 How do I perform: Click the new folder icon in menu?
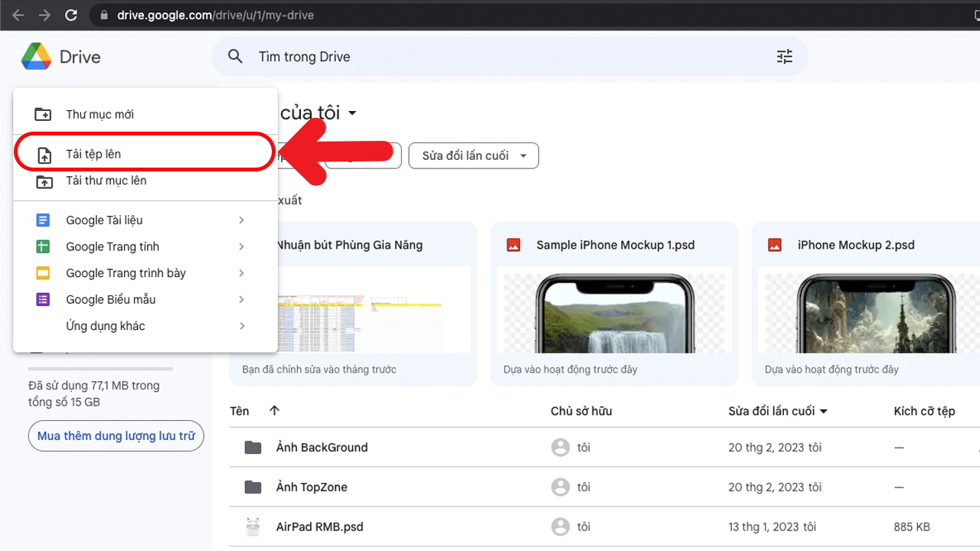44,114
